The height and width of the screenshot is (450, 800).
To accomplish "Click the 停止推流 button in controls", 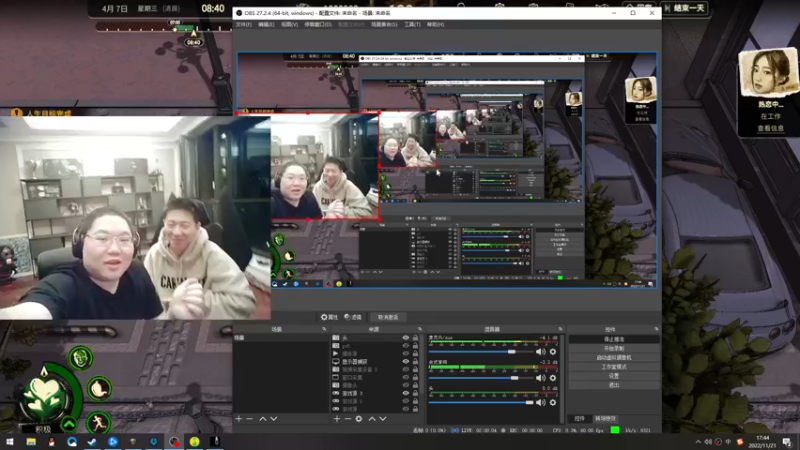I will coord(613,340).
